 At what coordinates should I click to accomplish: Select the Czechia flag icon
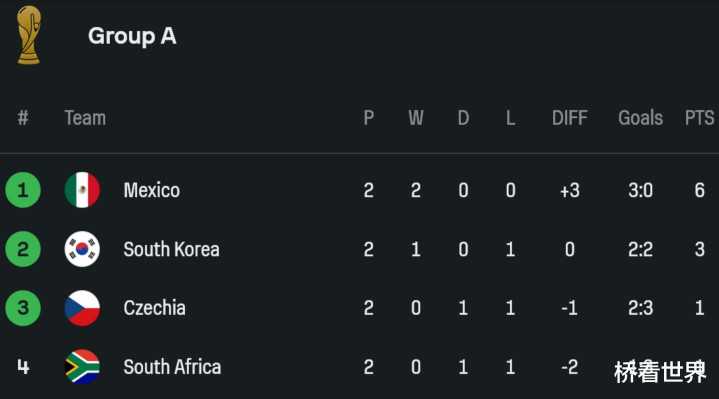82,308
